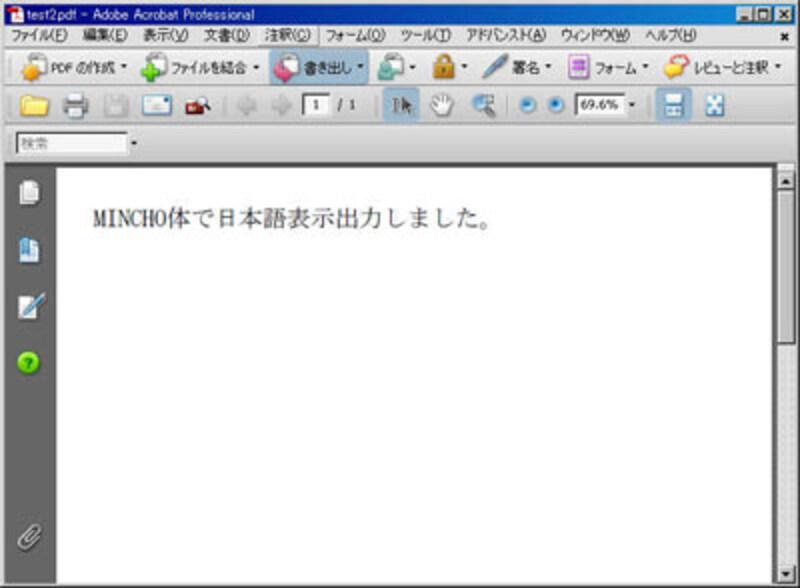This screenshot has height=588, width=800.
Task: Open the search box options dropdown
Action: pos(134,143)
